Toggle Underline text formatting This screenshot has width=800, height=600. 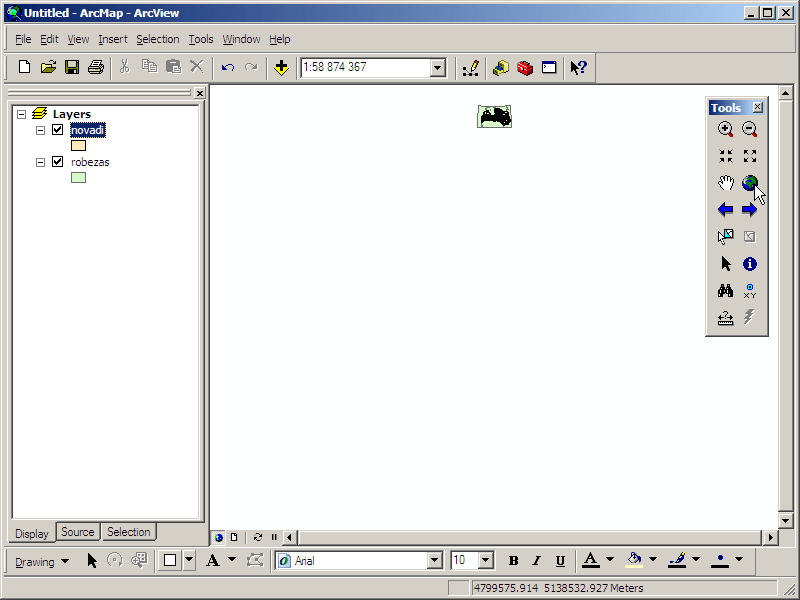click(560, 561)
